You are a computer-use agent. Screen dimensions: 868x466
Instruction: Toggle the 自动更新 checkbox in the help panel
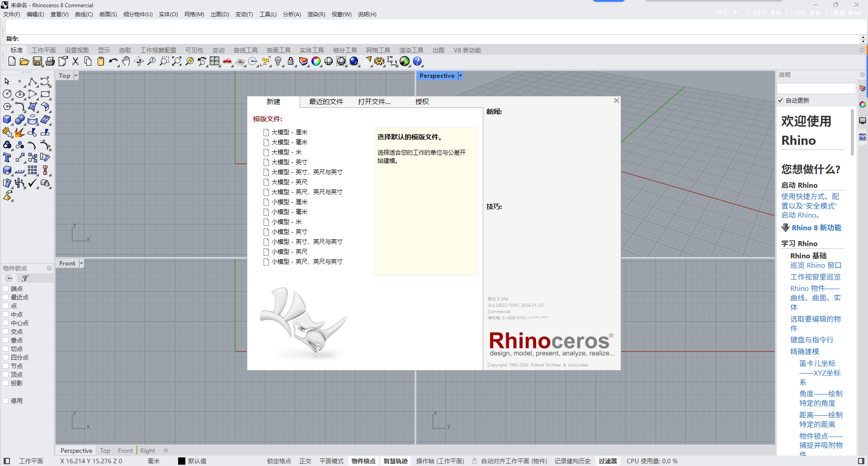[780, 100]
